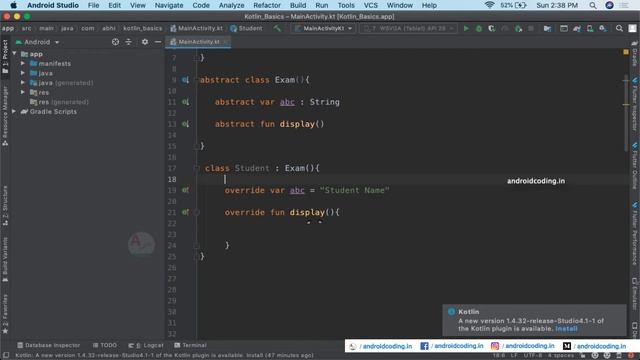
Task: Expand Gradle Scripts node
Action: tap(14, 111)
